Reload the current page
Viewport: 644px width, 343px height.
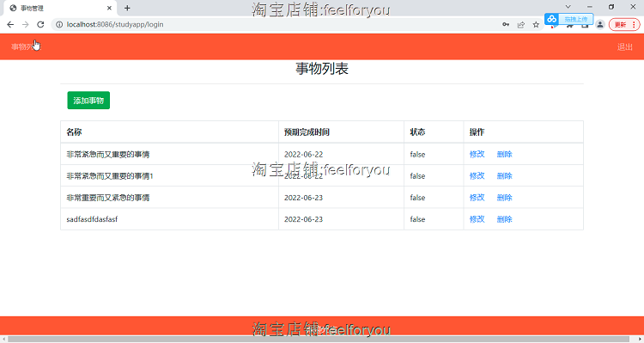(x=40, y=25)
